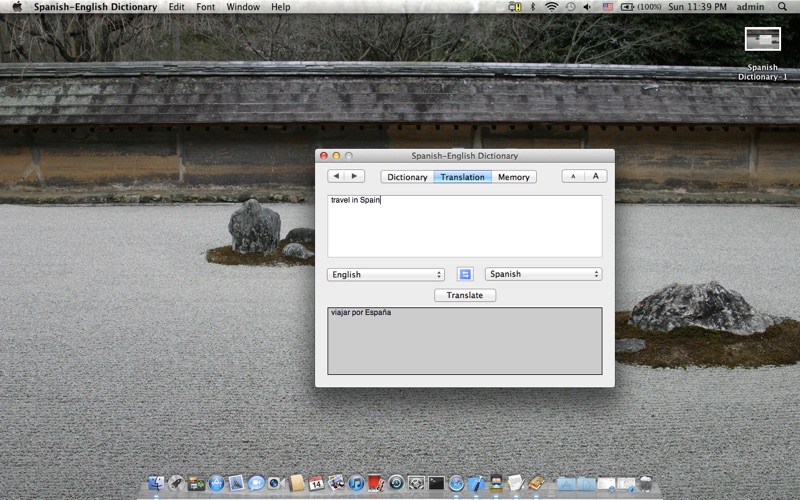Open FaceTime camera icon in the dock
This screenshot has width=800, height=500.
(276, 483)
